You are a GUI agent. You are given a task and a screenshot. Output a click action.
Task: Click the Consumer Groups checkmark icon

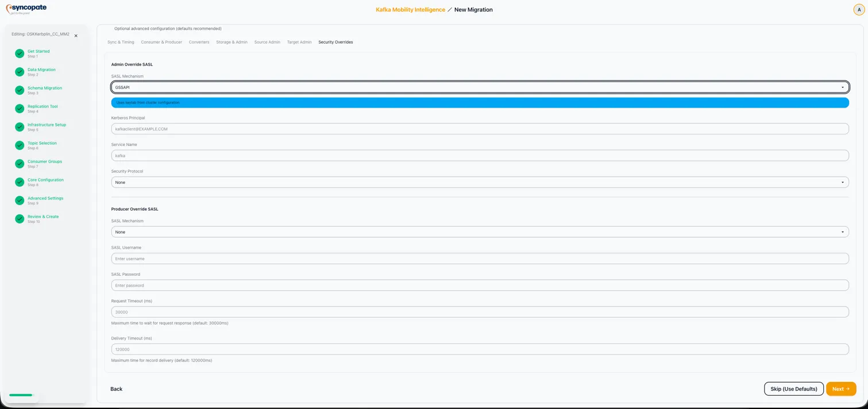pyautogui.click(x=20, y=164)
